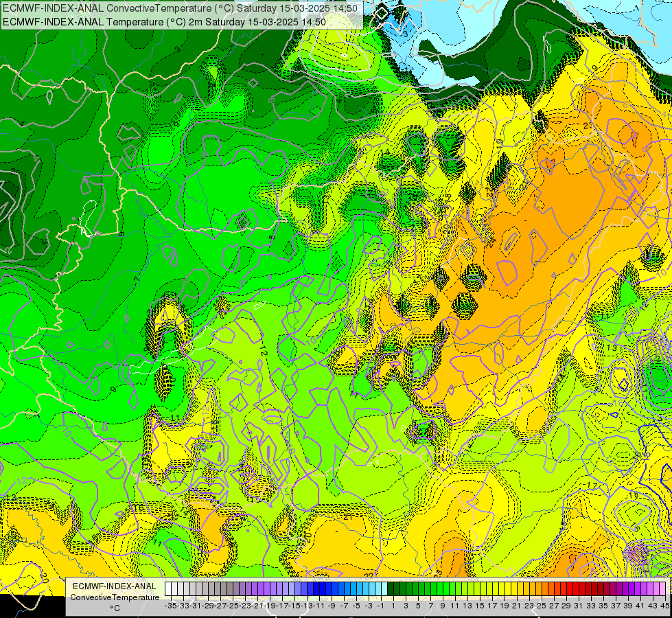Select the Temperature 2m title line
This screenshot has height=618, width=672.
[x=164, y=22]
